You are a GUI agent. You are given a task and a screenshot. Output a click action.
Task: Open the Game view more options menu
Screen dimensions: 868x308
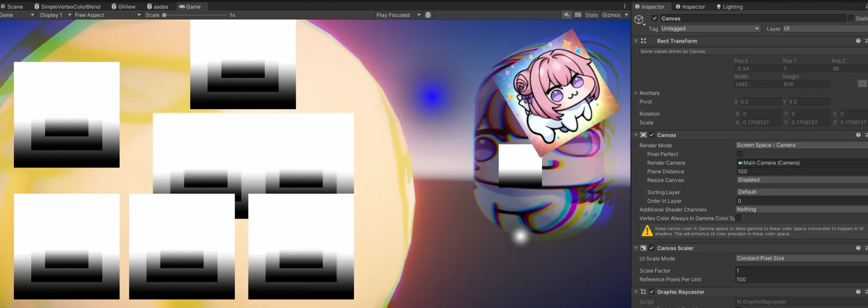tap(625, 6)
